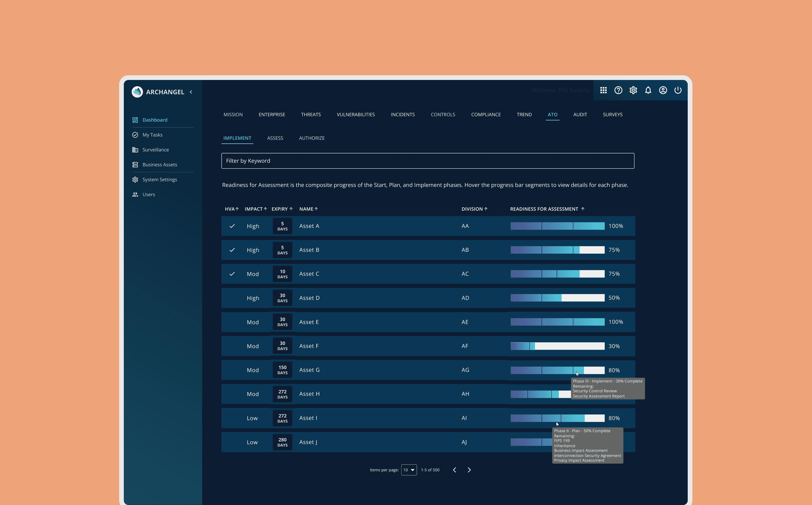
Task: Click the AH division cell
Action: click(x=465, y=394)
